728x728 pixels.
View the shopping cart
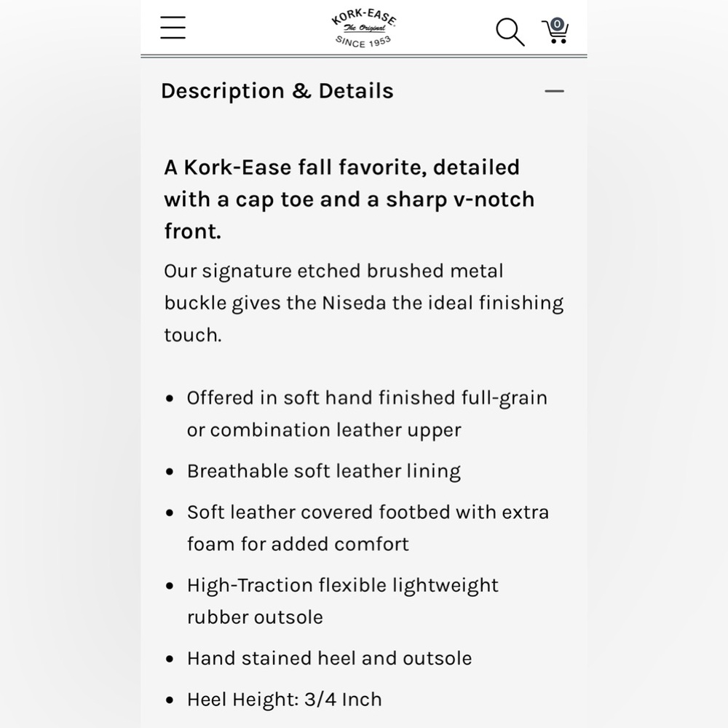(555, 31)
